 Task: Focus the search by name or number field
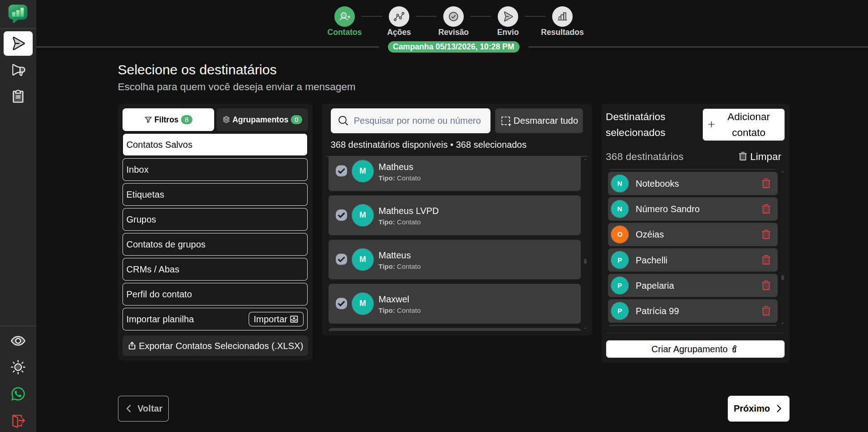coord(411,121)
